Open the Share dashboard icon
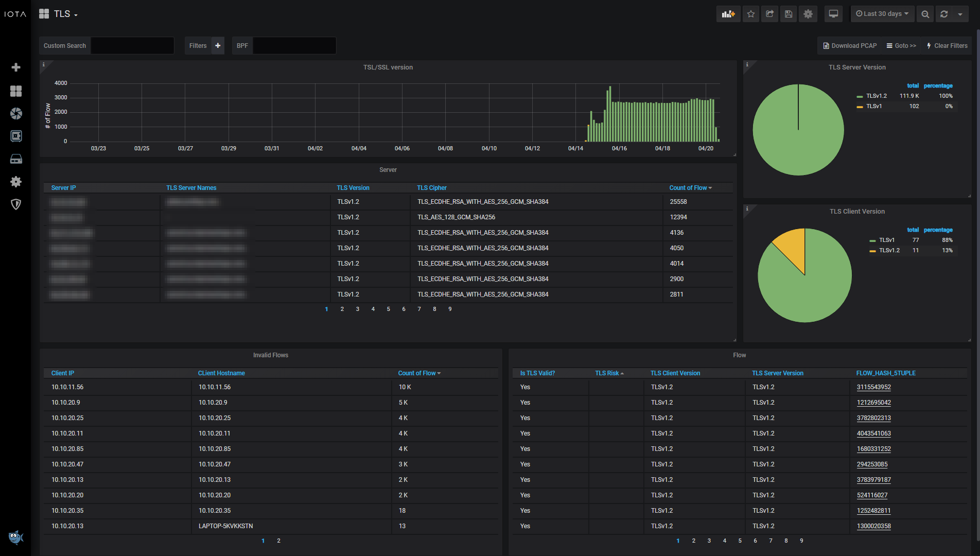Screen dimensions: 980x556 point(769,14)
